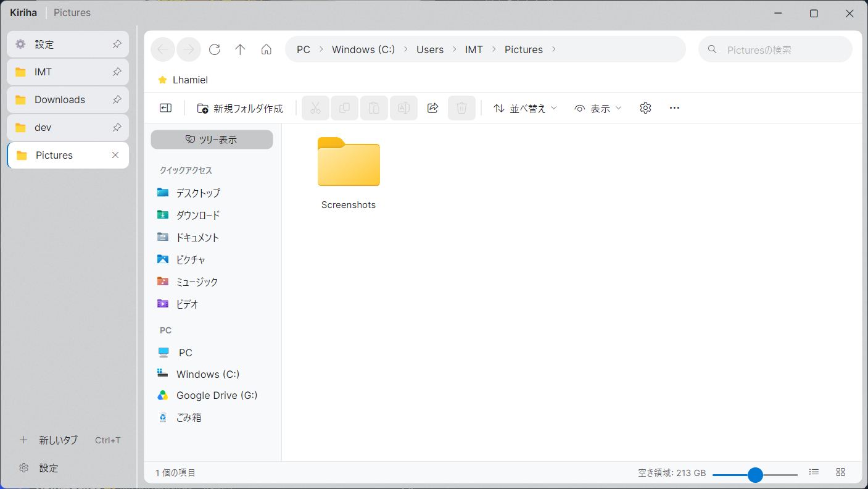Viewport: 868px width, 489px height.
Task: Click in the Picturesの検索 search field
Action: pos(775,49)
